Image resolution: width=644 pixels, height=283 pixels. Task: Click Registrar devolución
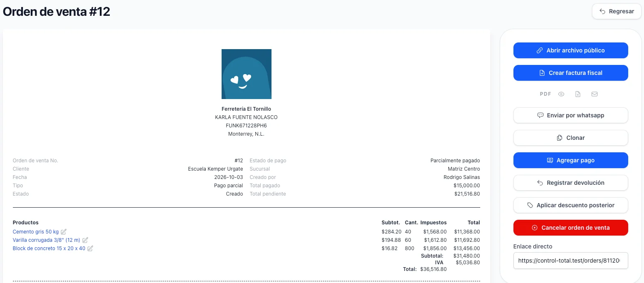click(570, 183)
